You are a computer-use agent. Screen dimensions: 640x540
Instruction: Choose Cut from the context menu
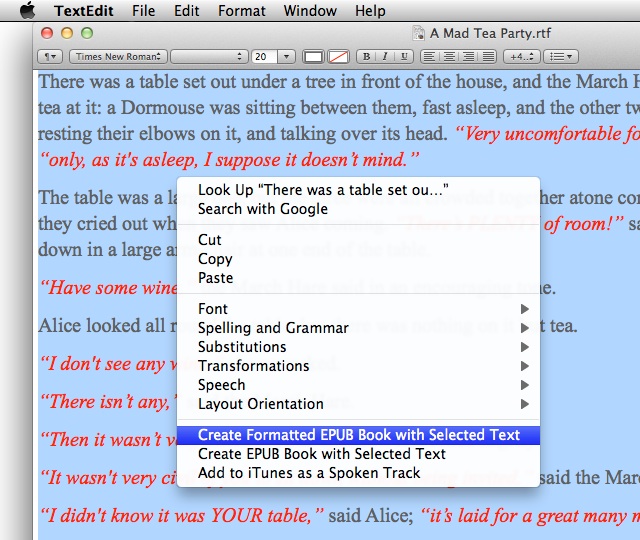pyautogui.click(x=358, y=240)
